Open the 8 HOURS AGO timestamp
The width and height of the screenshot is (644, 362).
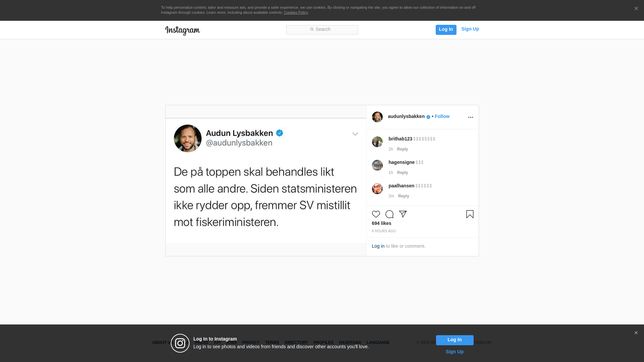[384, 231]
